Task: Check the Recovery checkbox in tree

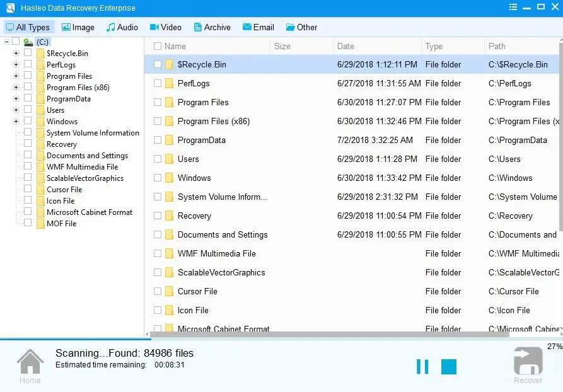Action: pyautogui.click(x=28, y=143)
